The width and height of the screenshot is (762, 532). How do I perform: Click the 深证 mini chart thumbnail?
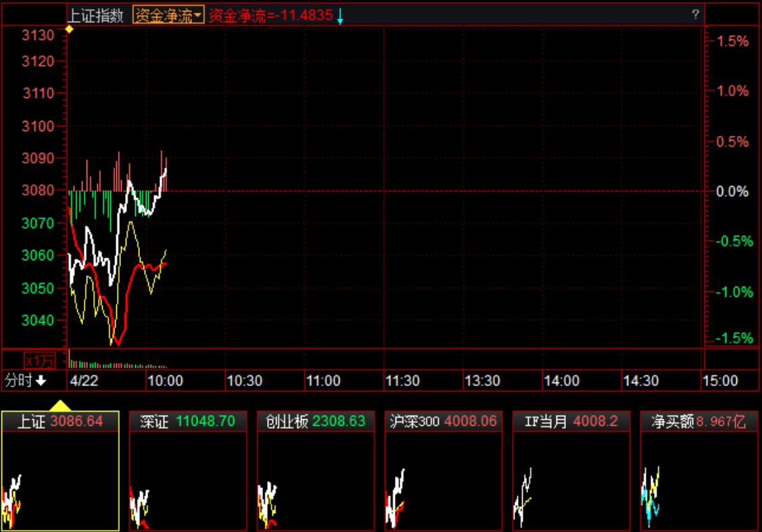[187, 481]
